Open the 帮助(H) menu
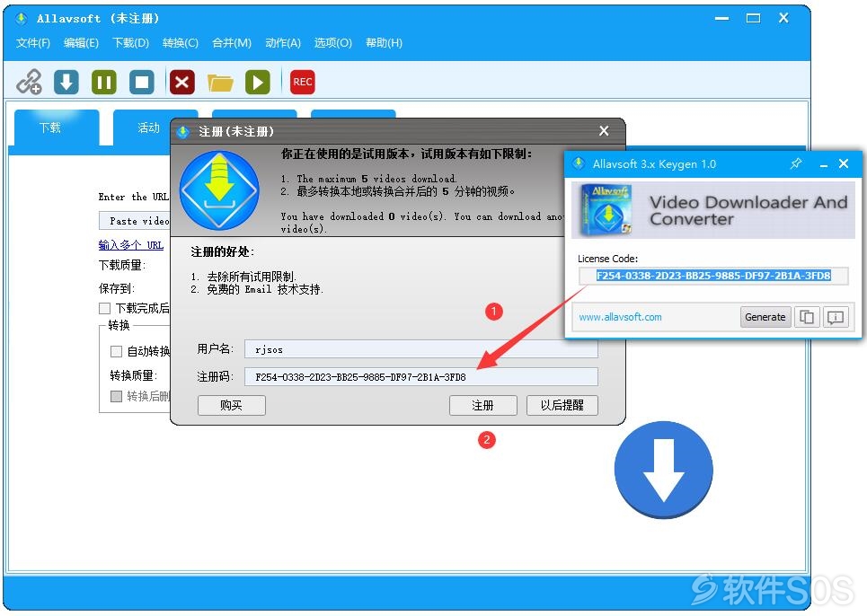Screen dimensions: 867x616 coord(385,43)
